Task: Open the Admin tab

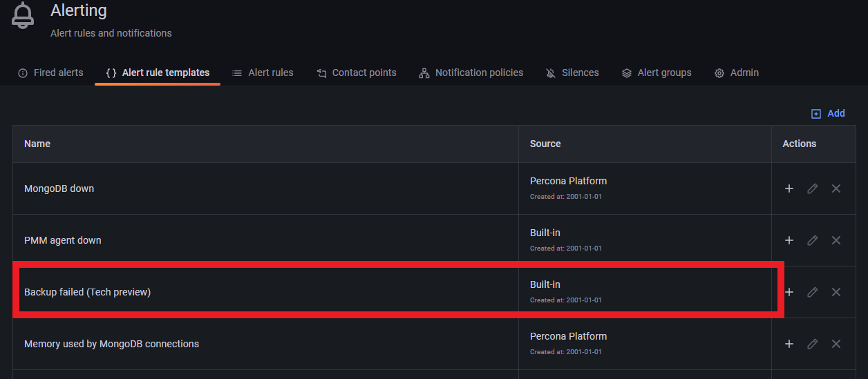Action: coord(737,72)
